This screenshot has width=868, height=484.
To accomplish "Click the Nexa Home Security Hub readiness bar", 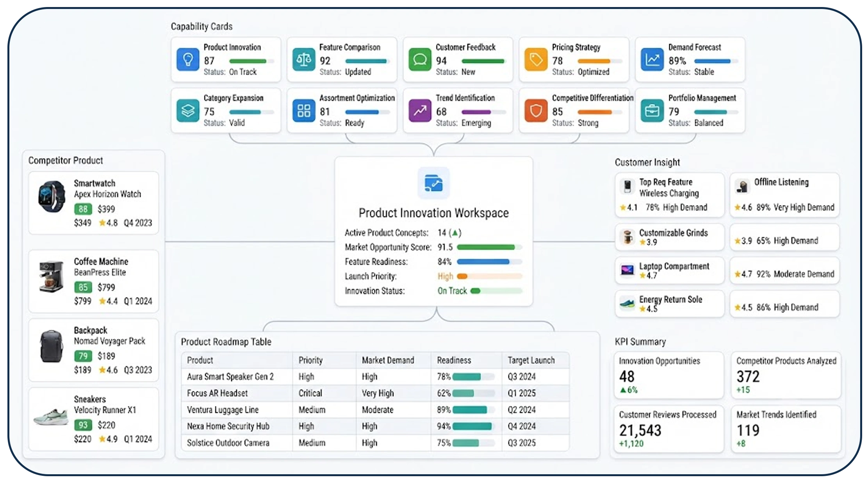I will pos(473,426).
